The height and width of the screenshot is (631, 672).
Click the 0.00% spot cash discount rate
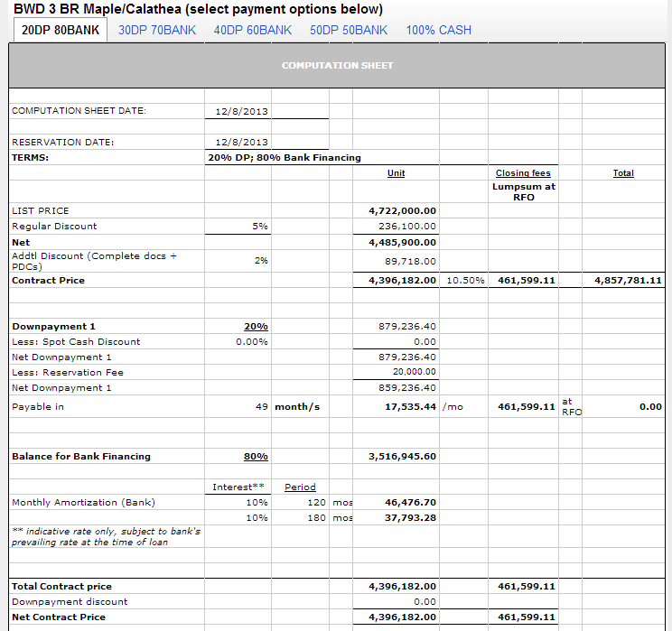252,342
